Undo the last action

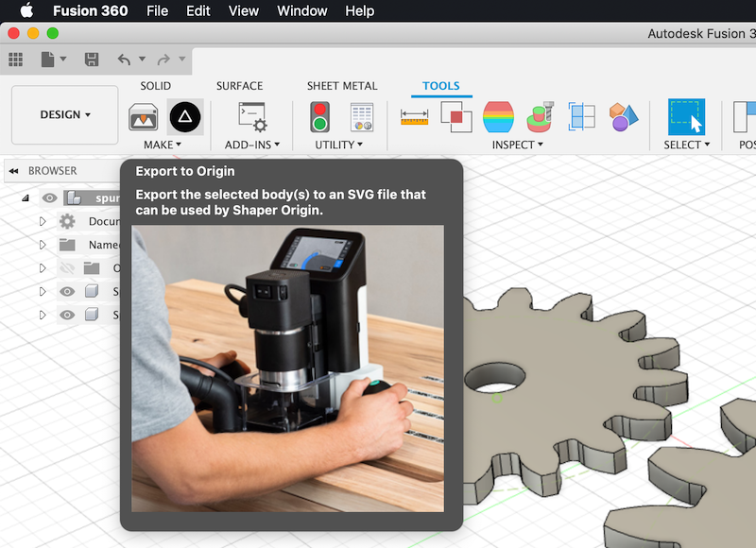125,60
